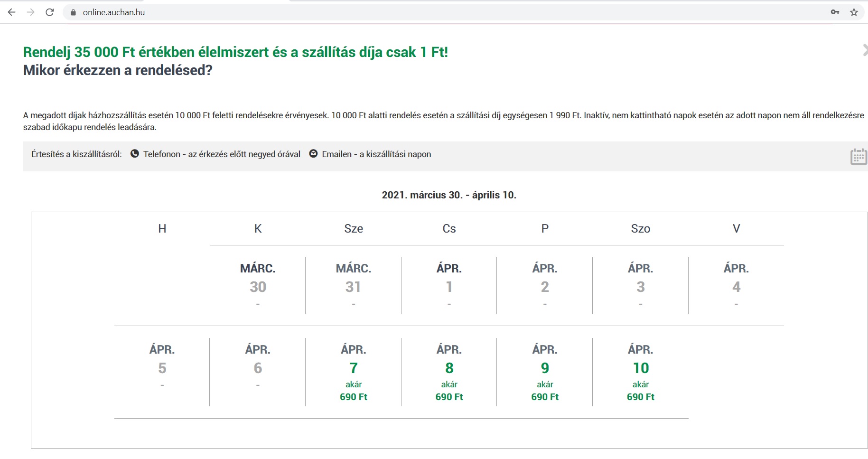The height and width of the screenshot is (459, 868).
Task: Click the inactive April 4 Sunday cell
Action: coord(736,286)
